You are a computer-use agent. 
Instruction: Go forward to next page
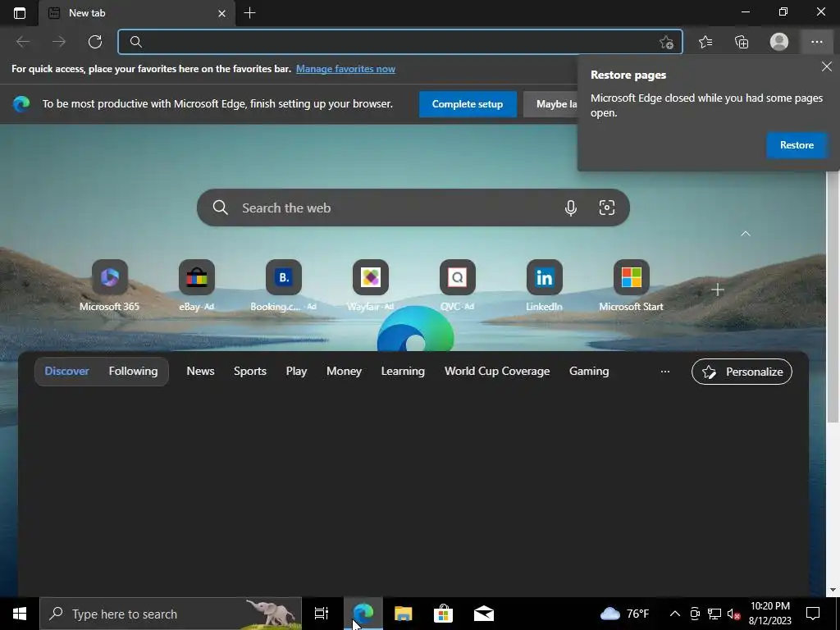[x=59, y=42]
